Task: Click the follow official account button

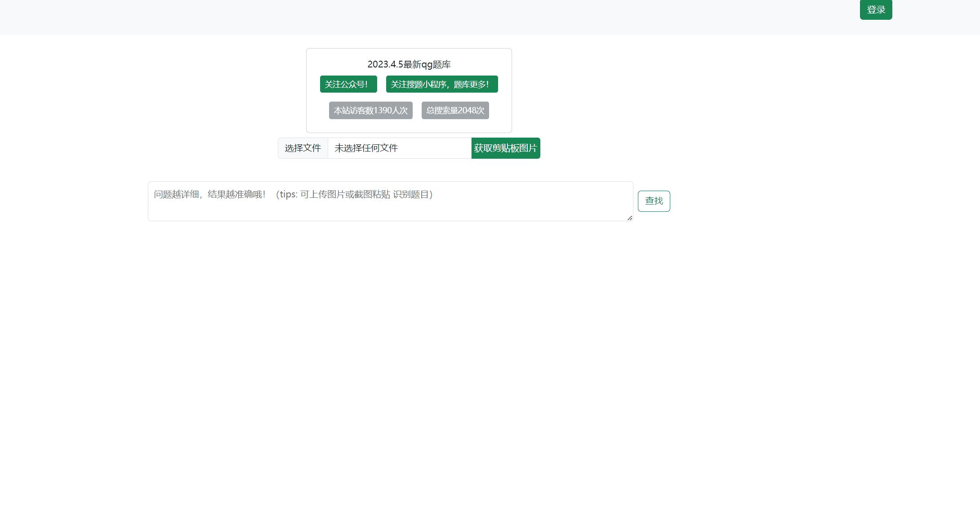Action: pos(348,84)
